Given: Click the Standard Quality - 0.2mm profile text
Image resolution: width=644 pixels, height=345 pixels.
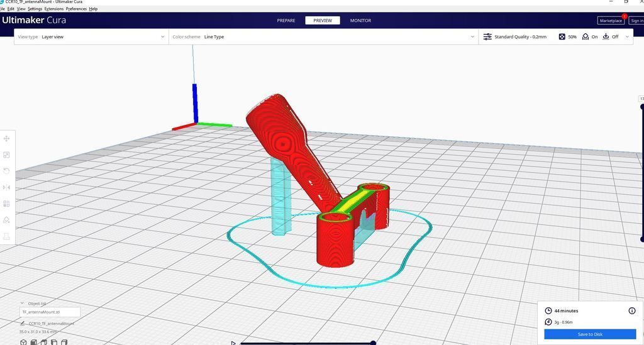Looking at the screenshot, I should tap(520, 37).
